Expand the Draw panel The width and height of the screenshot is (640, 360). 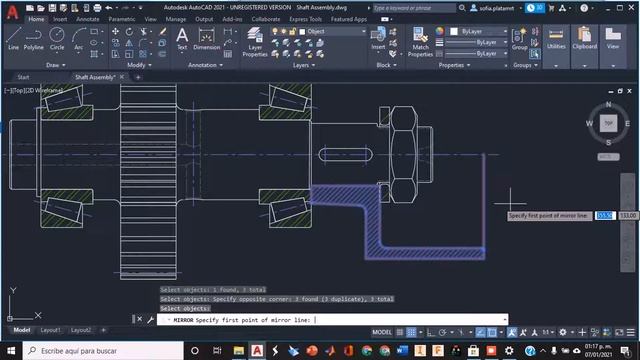point(56,65)
